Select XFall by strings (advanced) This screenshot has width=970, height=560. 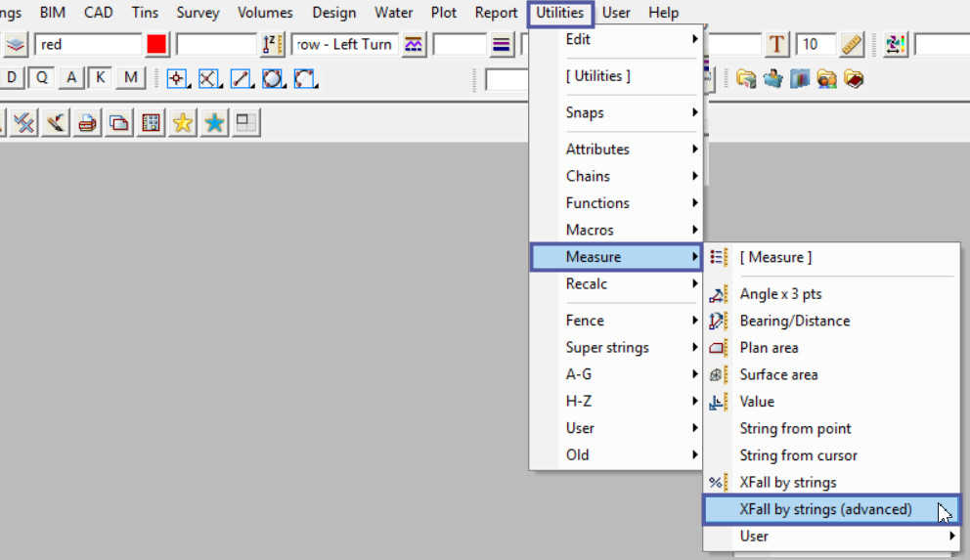point(825,509)
